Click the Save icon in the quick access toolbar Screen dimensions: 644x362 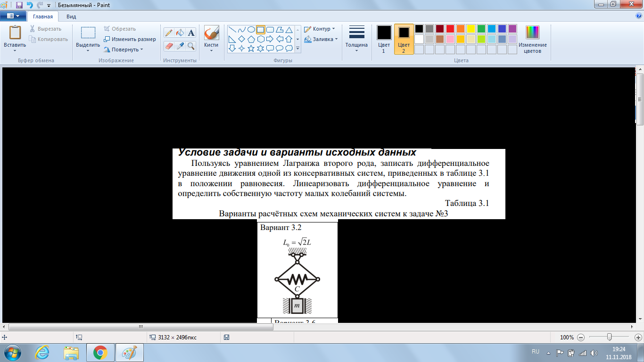coord(19,5)
